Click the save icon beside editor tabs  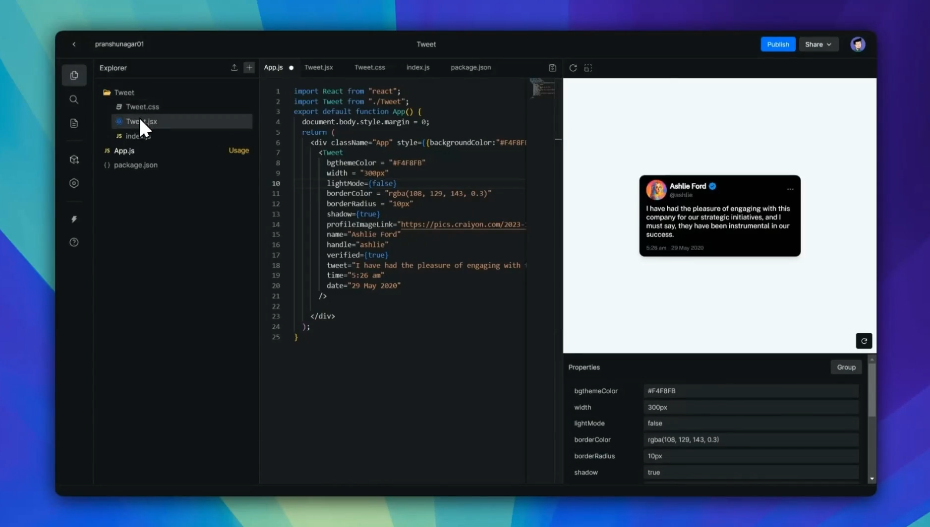point(552,68)
